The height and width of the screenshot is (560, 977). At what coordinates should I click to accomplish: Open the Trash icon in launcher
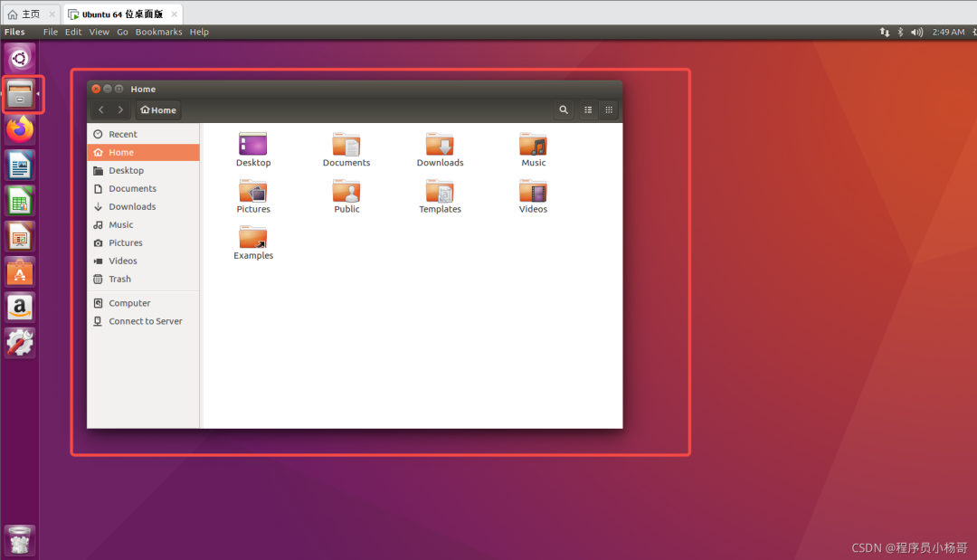coord(20,541)
